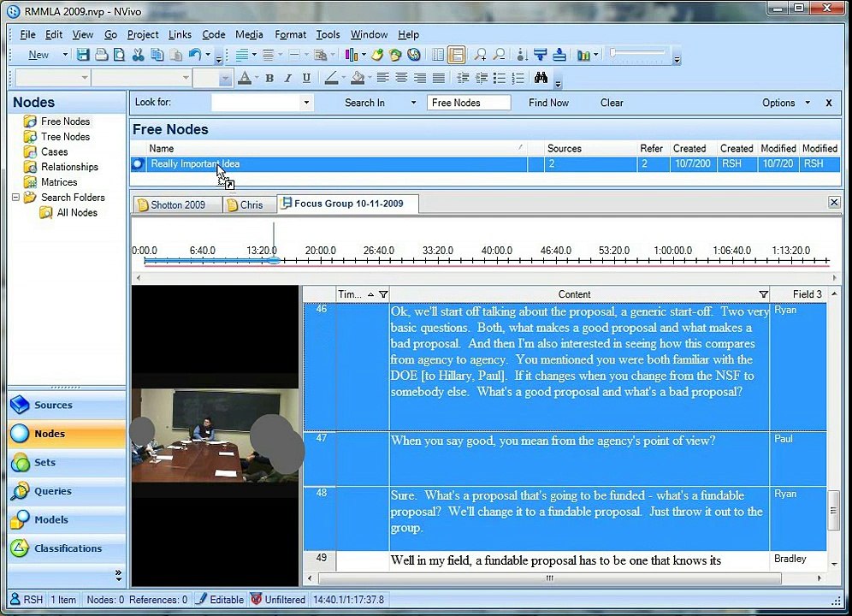
Task: Click the Print icon
Action: 101,55
